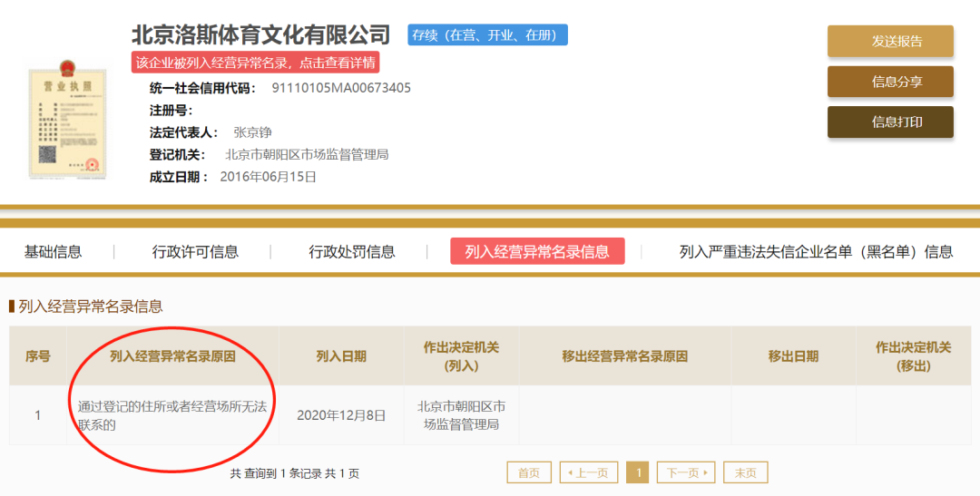Click the red 经营异常名录 warning banner
The image size is (980, 496).
(x=256, y=63)
